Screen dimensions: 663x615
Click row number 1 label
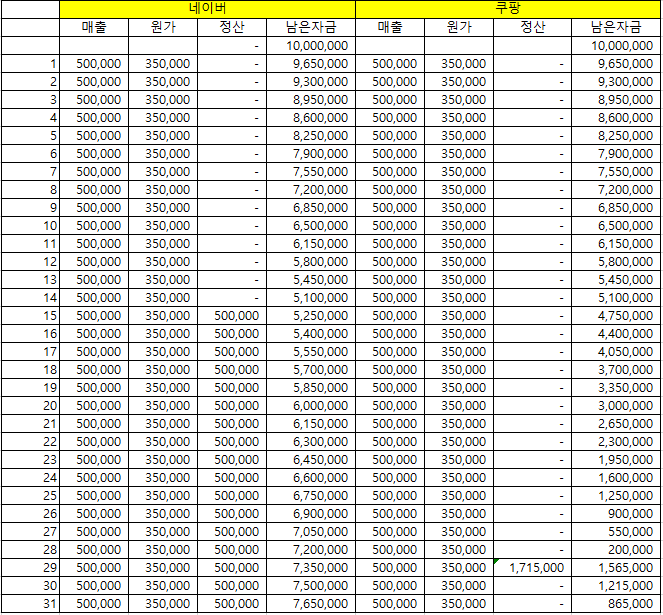[30, 64]
